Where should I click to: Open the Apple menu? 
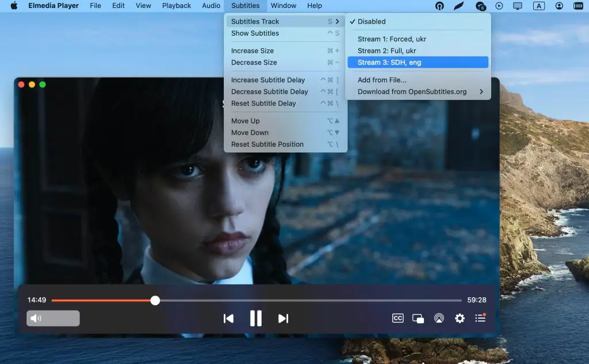click(x=14, y=6)
